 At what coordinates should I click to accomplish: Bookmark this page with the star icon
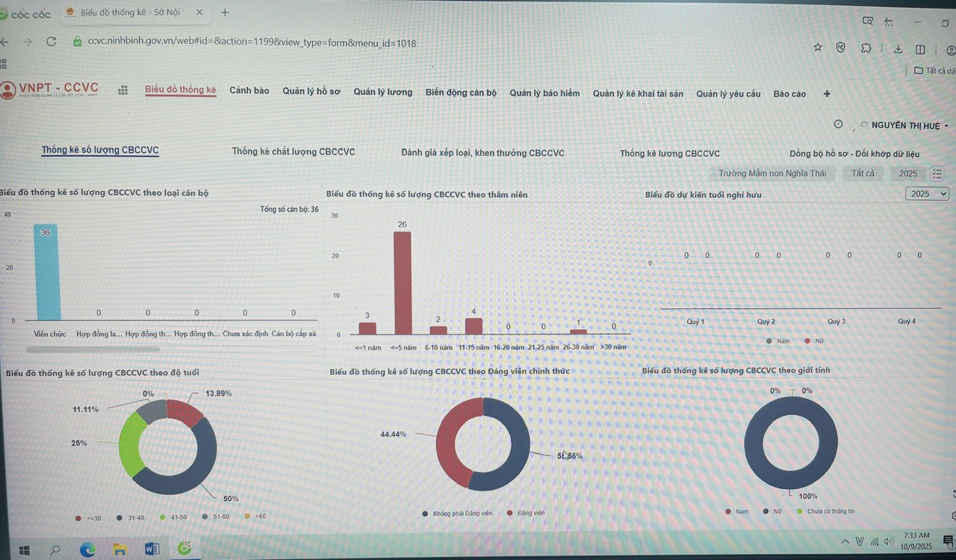(818, 47)
